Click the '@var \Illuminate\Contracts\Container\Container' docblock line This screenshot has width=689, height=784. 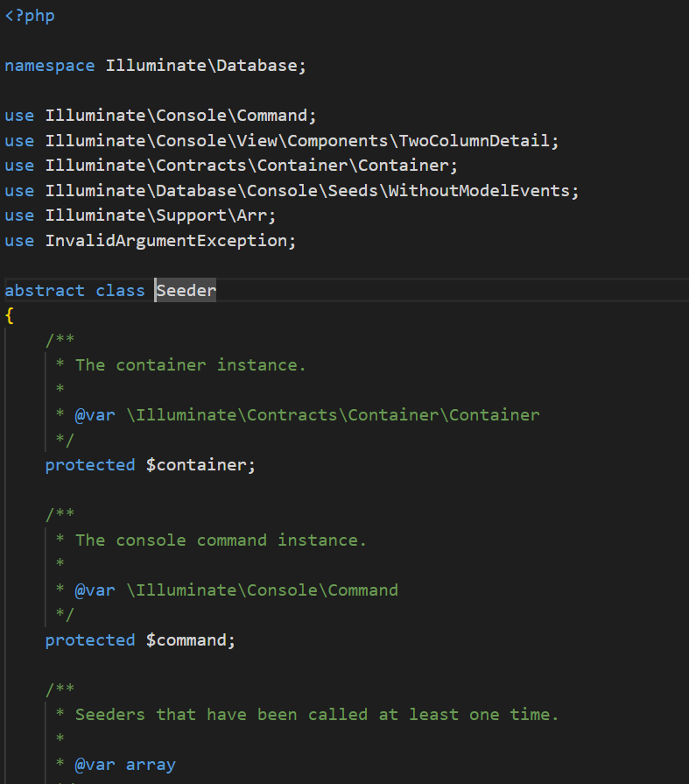coord(306,415)
